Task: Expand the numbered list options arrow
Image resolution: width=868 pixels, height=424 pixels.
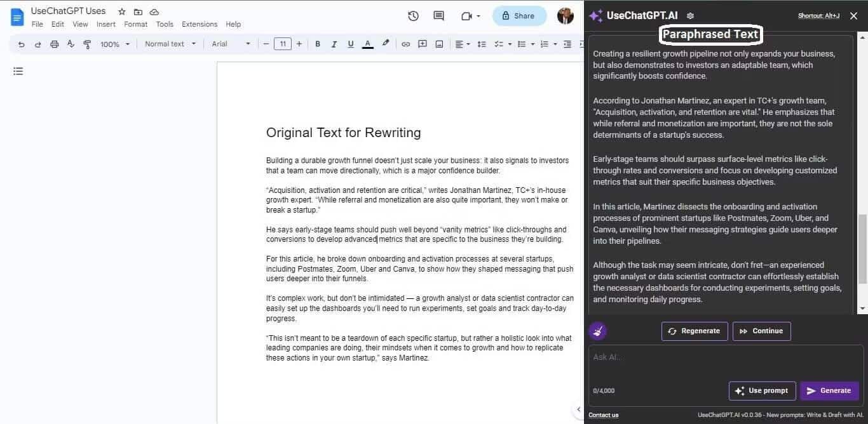Action: tap(555, 44)
